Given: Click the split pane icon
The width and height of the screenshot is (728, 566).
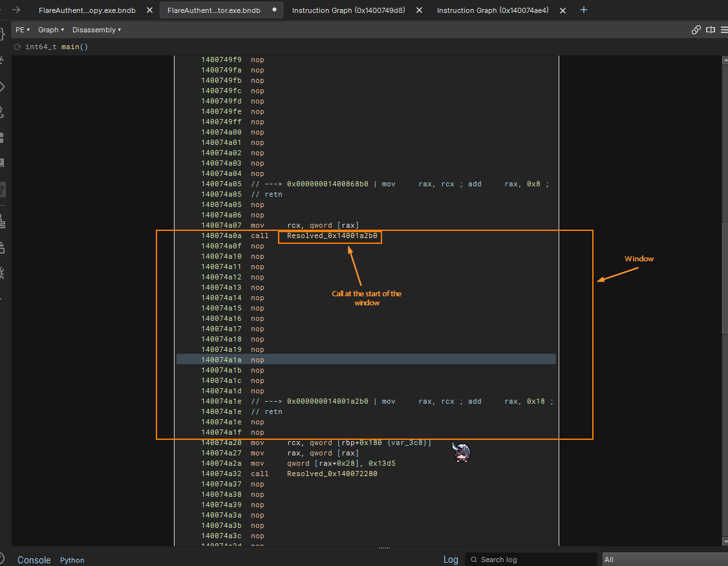Looking at the screenshot, I should click(x=711, y=30).
